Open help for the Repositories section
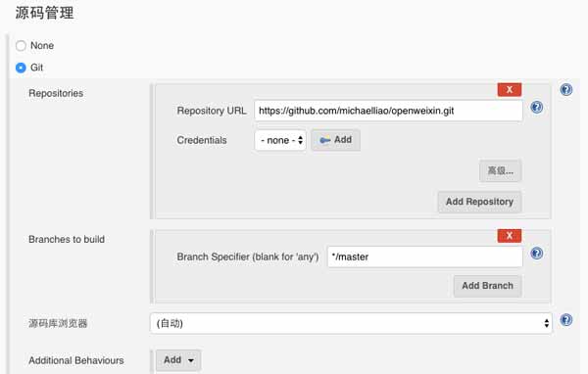The height and width of the screenshot is (374, 588). point(565,90)
